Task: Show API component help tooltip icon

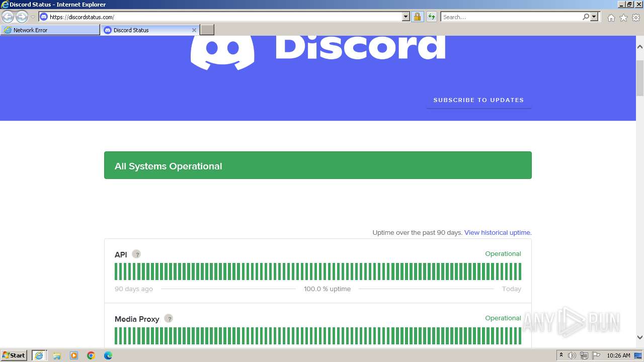Action: tap(136, 254)
